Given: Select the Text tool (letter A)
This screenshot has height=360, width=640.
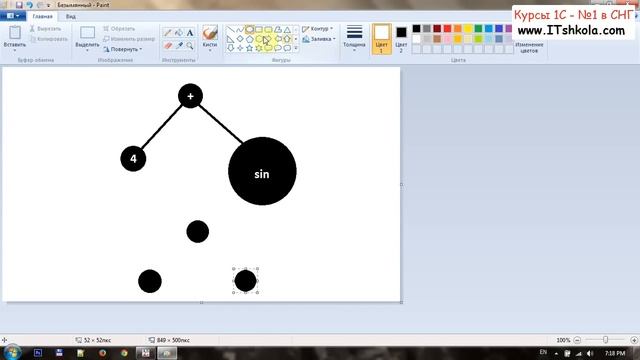Looking at the screenshot, I should coord(190,33).
